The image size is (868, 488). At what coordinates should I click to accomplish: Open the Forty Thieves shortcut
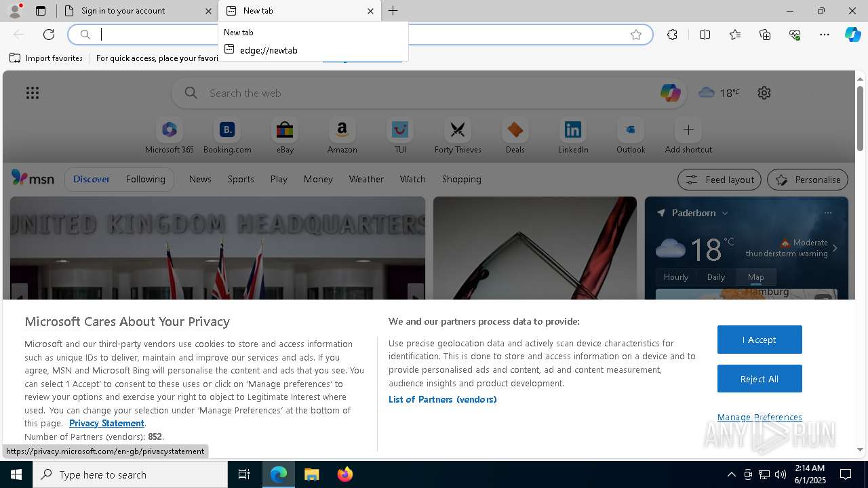[x=458, y=136]
